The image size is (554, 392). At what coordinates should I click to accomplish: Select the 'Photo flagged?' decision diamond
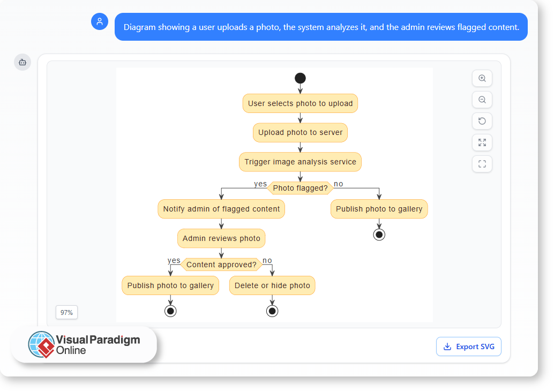coord(300,188)
